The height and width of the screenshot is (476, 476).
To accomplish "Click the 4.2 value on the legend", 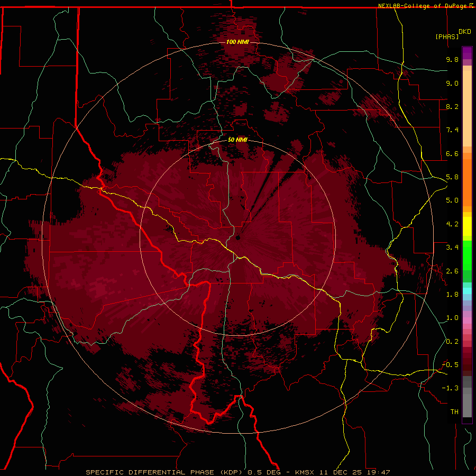I will pyautogui.click(x=452, y=224).
